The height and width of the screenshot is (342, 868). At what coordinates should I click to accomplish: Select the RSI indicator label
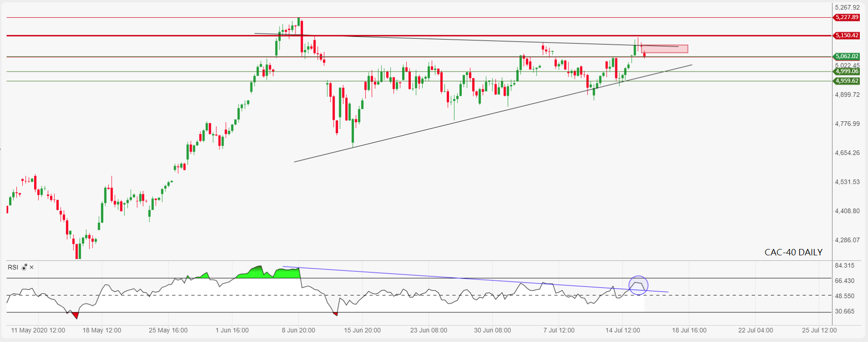tap(13, 267)
